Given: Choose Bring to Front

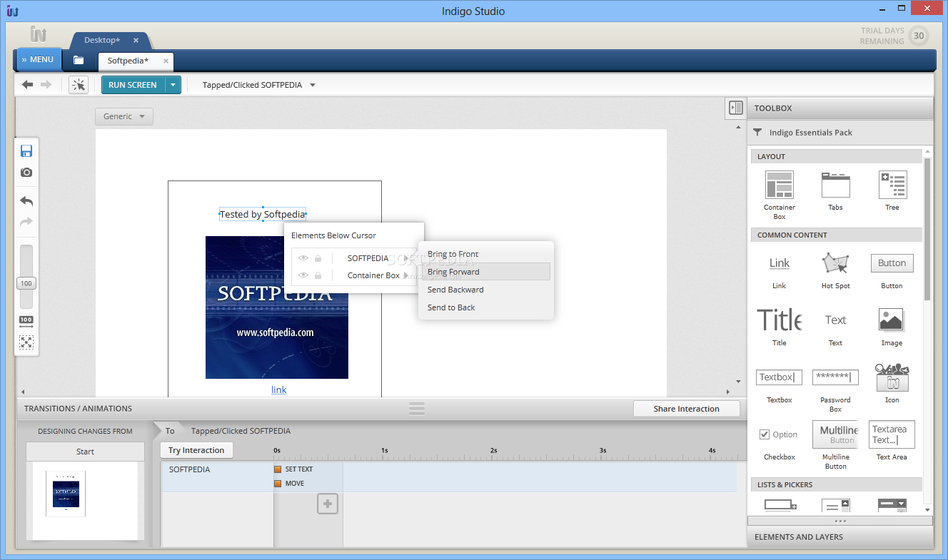Looking at the screenshot, I should click(485, 254).
